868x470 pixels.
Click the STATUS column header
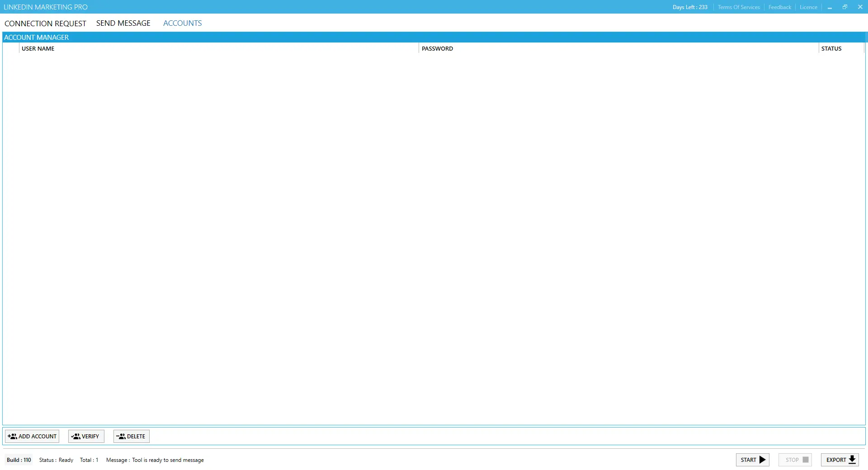point(831,48)
